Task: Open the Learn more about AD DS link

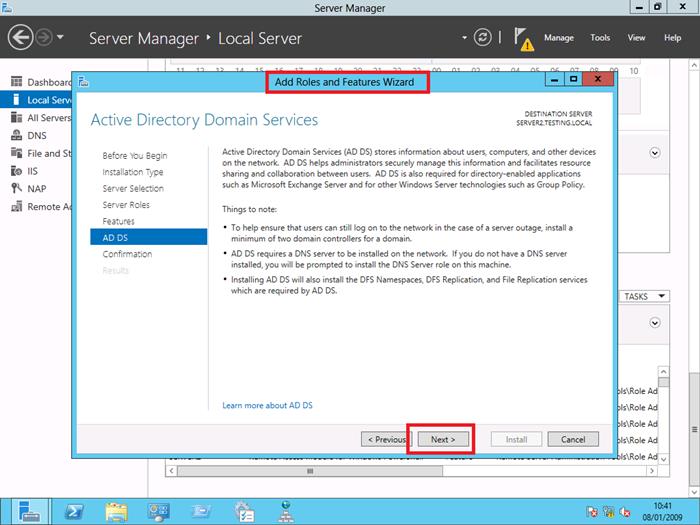Action: [267, 405]
